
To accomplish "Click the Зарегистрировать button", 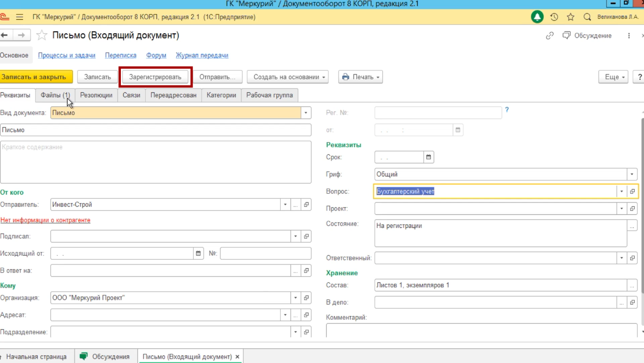I will 155,77.
